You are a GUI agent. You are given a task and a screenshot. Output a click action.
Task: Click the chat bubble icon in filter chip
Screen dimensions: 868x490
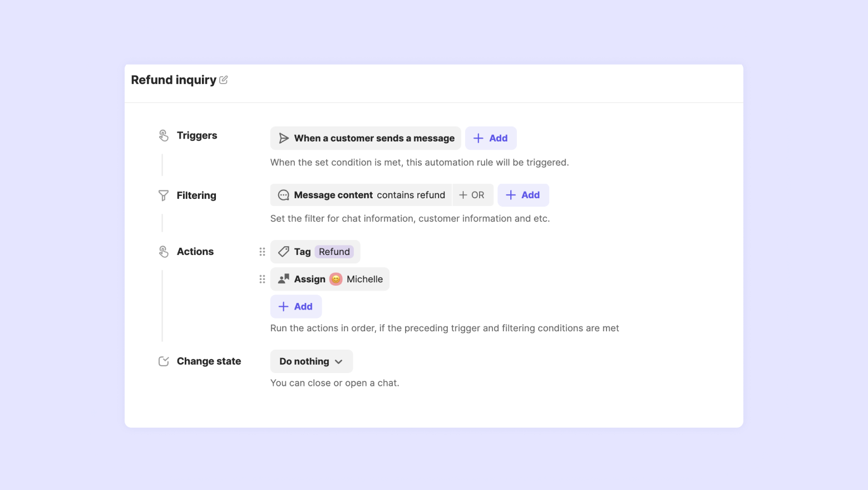pyautogui.click(x=284, y=195)
